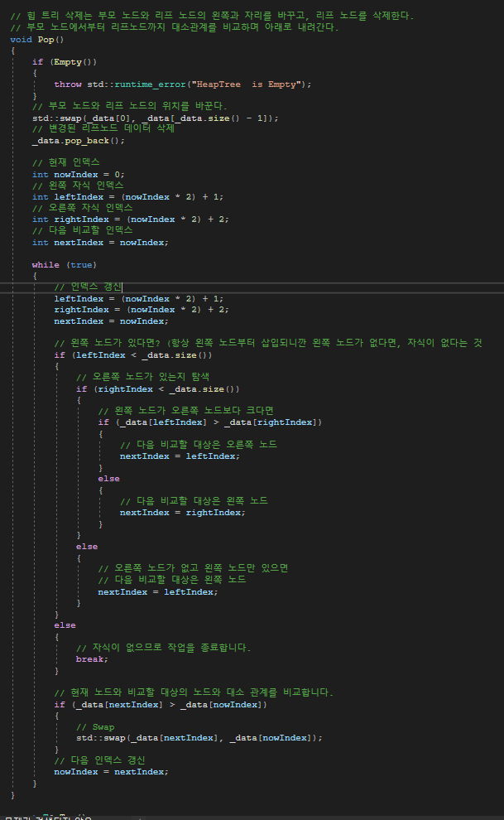The height and width of the screenshot is (820, 504).
Task: Click the "int leftIndex" declaration line
Action: pos(127,197)
